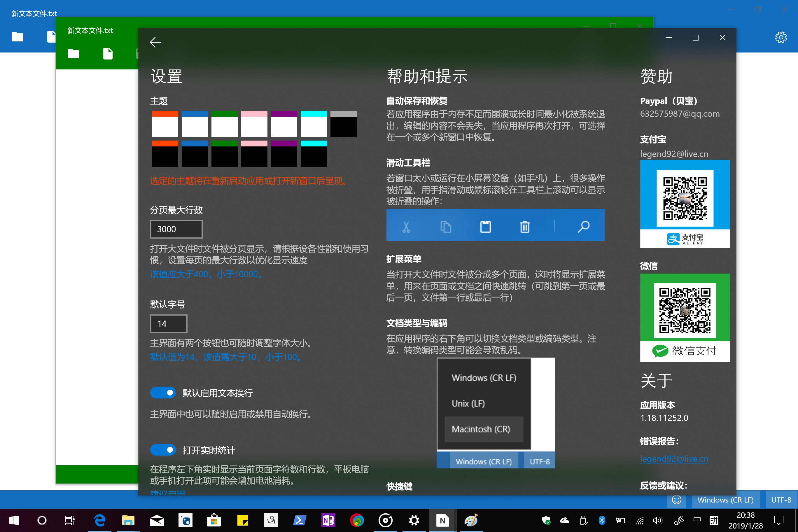Click the back arrow in settings
Screen dimensions: 798x532
(x=155, y=42)
